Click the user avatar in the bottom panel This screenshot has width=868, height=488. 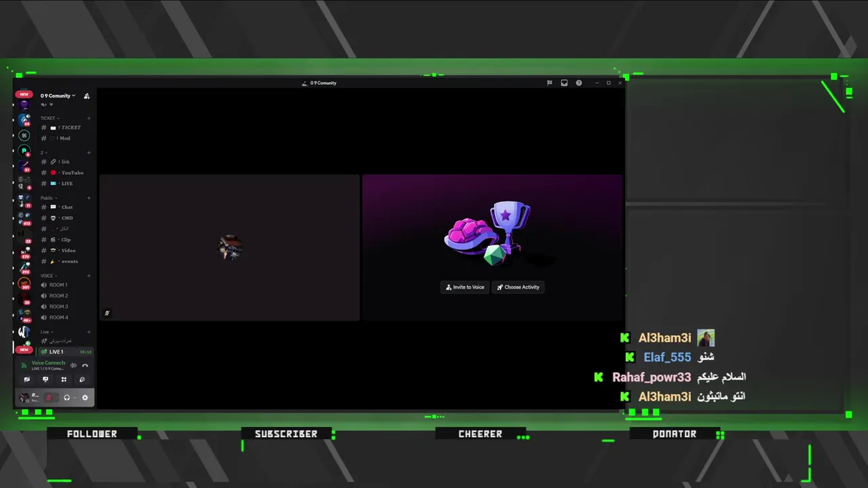25,398
